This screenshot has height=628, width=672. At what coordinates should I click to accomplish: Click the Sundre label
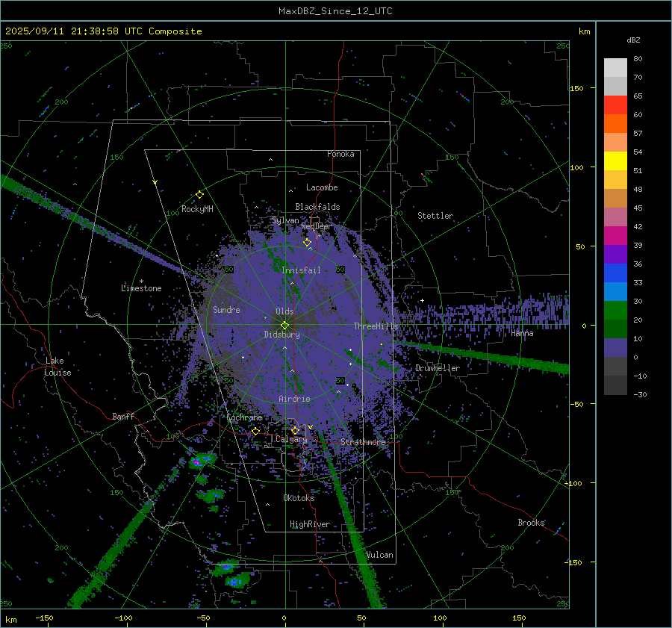(x=226, y=310)
